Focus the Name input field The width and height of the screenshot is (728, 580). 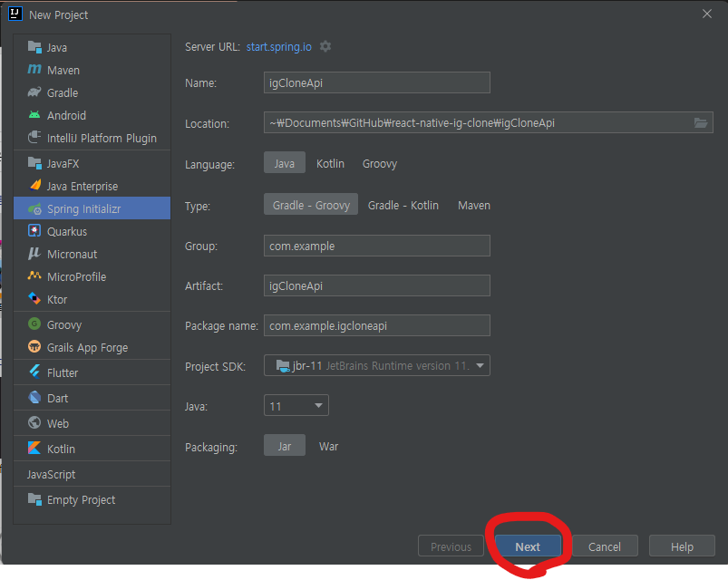(376, 82)
